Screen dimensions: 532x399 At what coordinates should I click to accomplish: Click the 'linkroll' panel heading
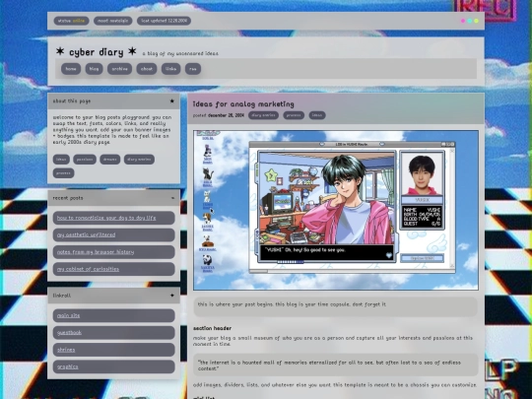coord(62,296)
